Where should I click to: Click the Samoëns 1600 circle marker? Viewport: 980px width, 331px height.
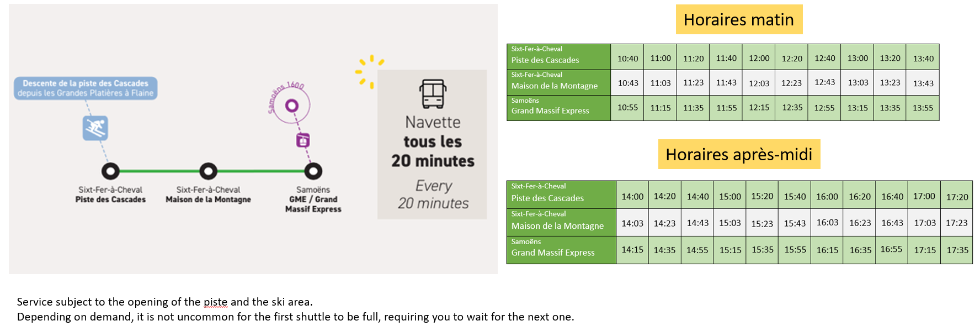tap(292, 106)
